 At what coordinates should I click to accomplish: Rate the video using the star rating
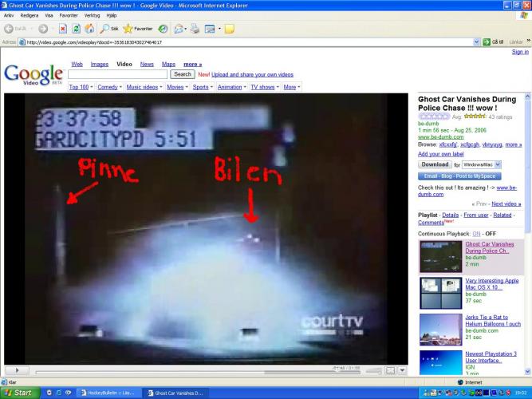point(434,117)
